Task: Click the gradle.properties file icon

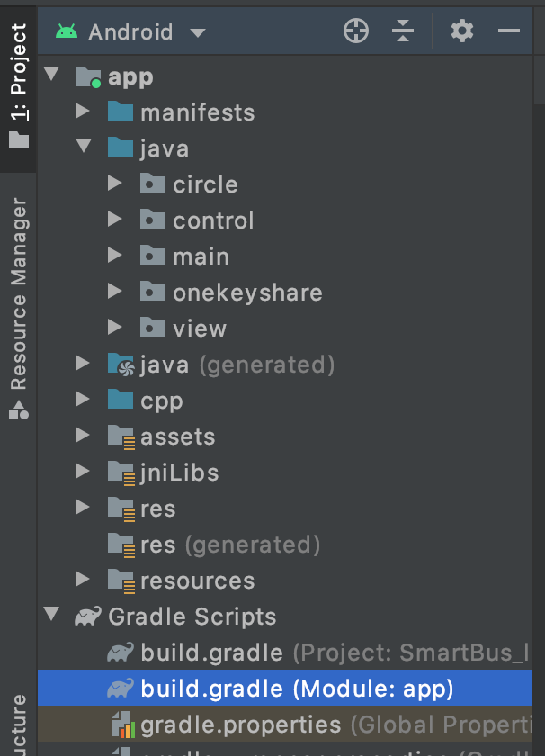Action: coord(121,724)
